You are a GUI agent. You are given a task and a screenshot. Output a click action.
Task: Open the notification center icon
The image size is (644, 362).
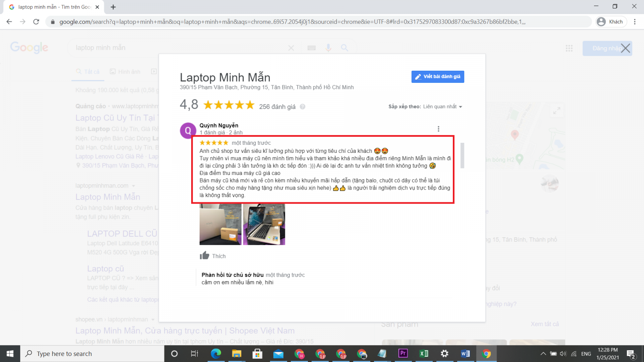click(631, 354)
